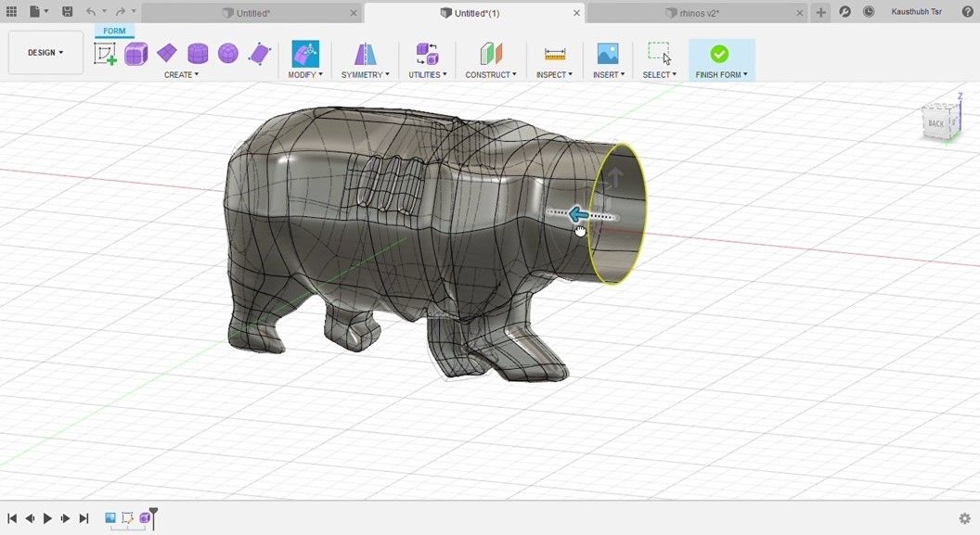Click the Construct offset plane icon

pos(491,55)
